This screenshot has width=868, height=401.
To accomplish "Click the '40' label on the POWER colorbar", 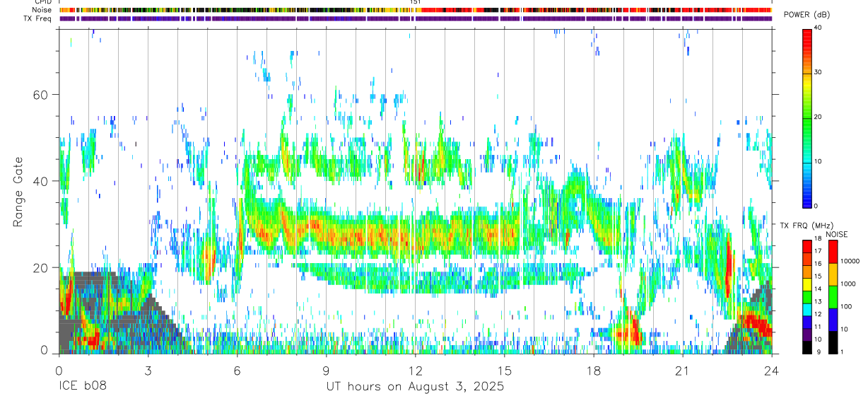I will tap(819, 28).
